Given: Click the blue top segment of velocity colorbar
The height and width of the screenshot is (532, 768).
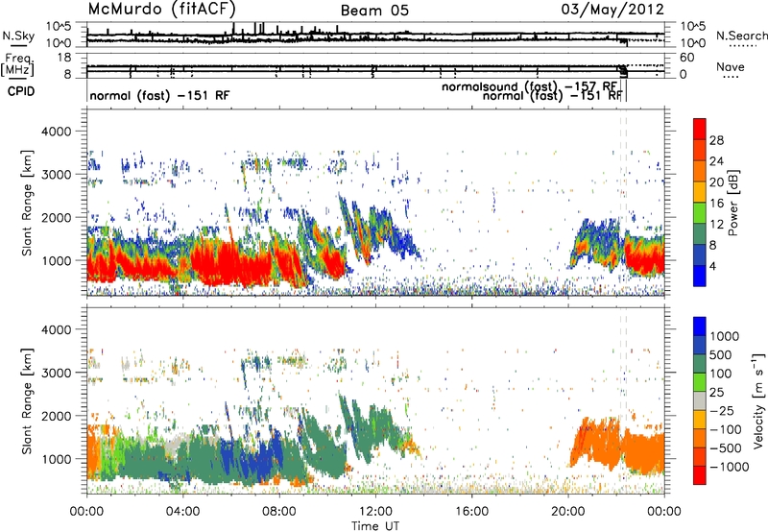Looking at the screenshot, I should pyautogui.click(x=700, y=326).
